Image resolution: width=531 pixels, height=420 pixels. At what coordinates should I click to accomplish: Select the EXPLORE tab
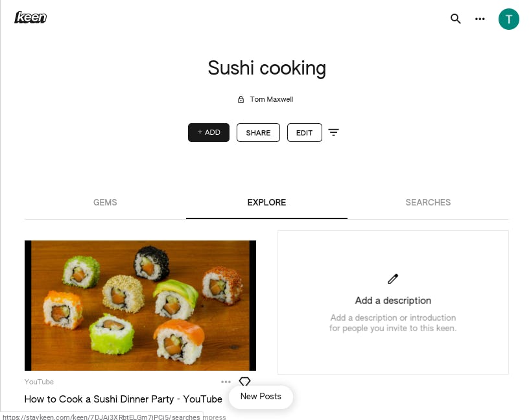tap(266, 202)
